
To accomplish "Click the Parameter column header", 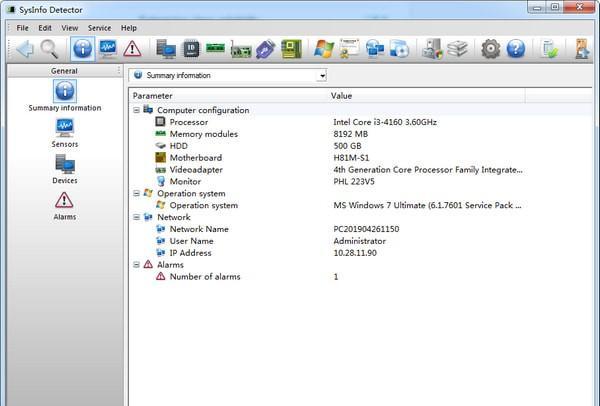I will point(228,96).
